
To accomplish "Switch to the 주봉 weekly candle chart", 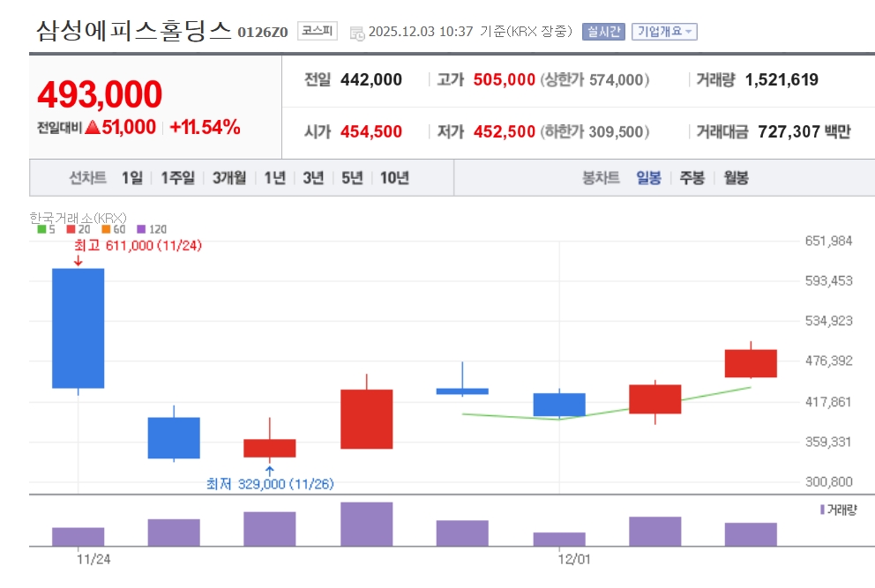I will 692,178.
